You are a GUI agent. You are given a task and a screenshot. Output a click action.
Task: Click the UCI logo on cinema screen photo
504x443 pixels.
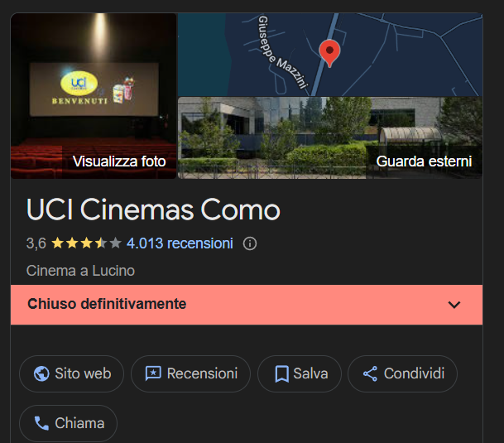[x=79, y=83]
